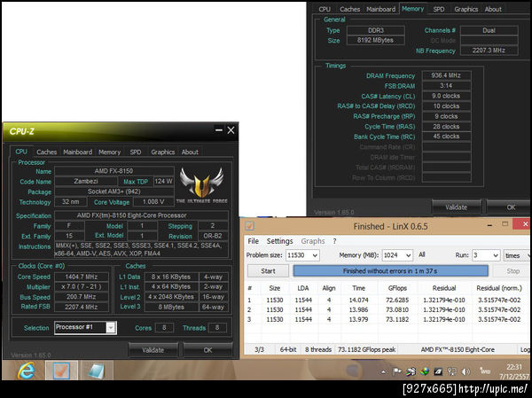The height and width of the screenshot is (398, 532).
Task: Expand the Memory (MiB) dropdown in LinX
Action: (x=409, y=255)
